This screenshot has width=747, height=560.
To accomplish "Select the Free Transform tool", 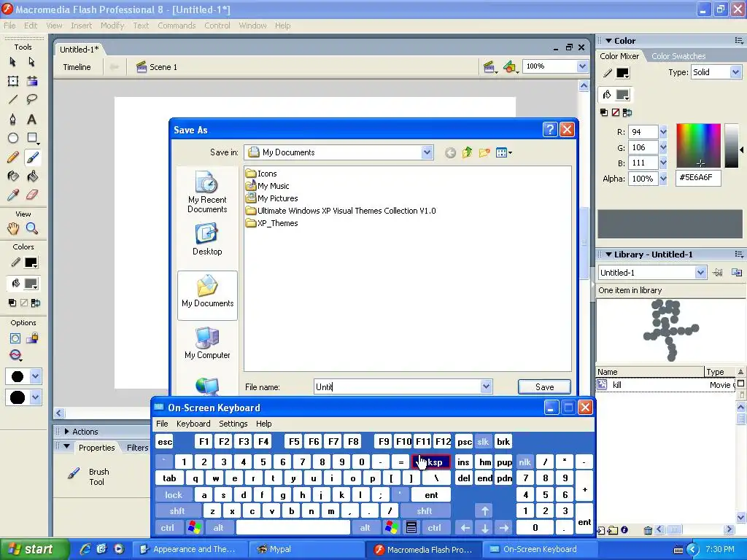I will [x=13, y=81].
